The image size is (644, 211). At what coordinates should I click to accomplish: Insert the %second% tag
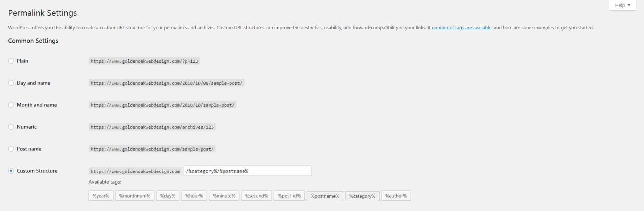pos(256,196)
